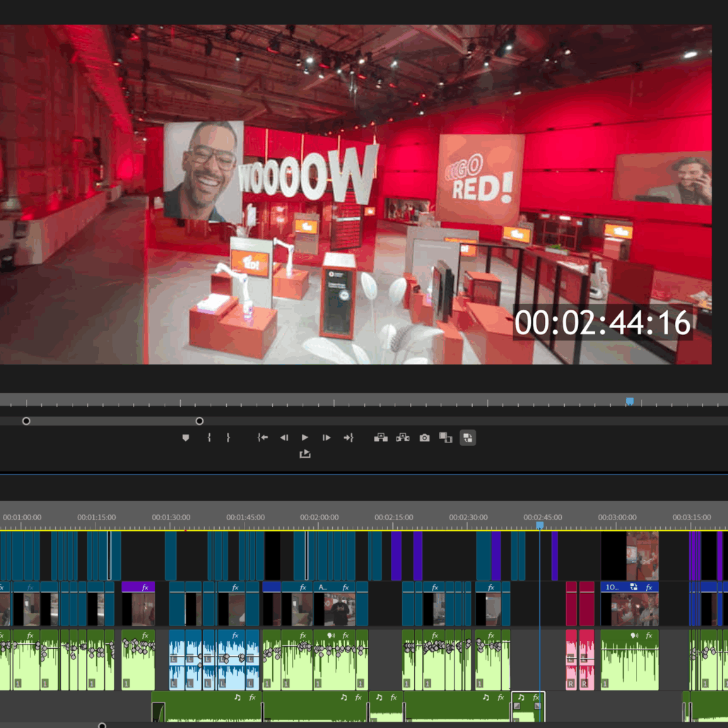
Task: Click the fx badge on the purple clip
Action: point(146,587)
